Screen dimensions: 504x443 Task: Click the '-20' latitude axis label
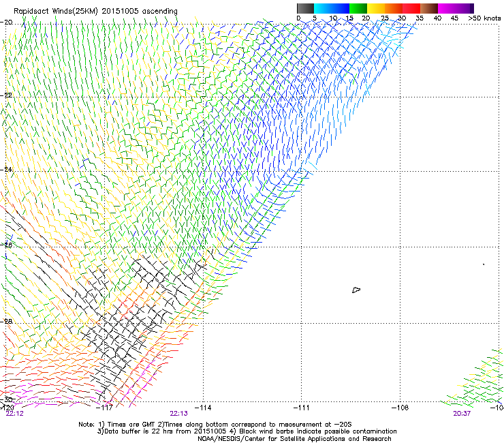coord(6,22)
